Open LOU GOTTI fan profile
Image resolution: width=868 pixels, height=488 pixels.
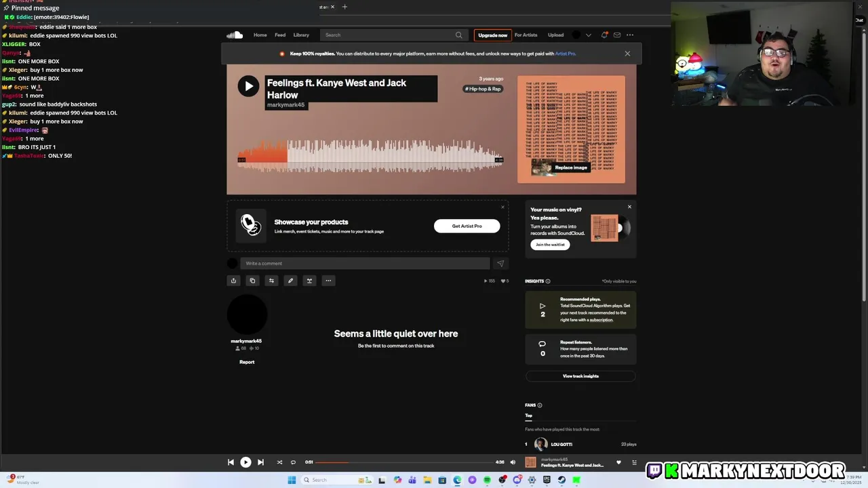pos(561,445)
